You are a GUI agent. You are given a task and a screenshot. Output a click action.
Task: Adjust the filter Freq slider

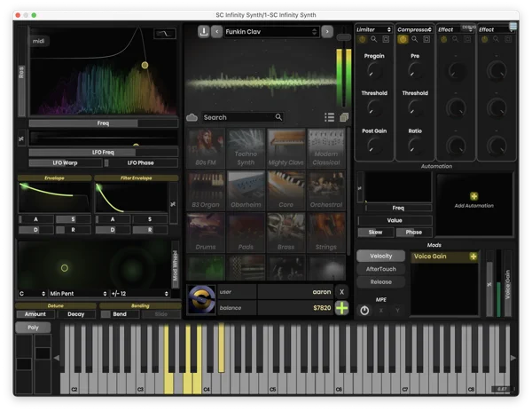point(104,123)
